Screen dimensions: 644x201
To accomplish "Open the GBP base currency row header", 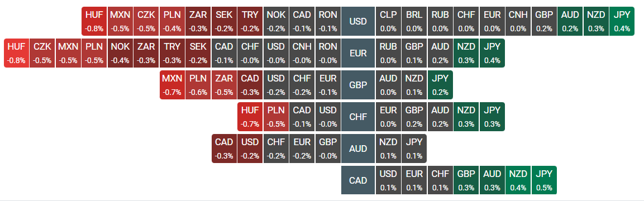I will pyautogui.click(x=357, y=85).
